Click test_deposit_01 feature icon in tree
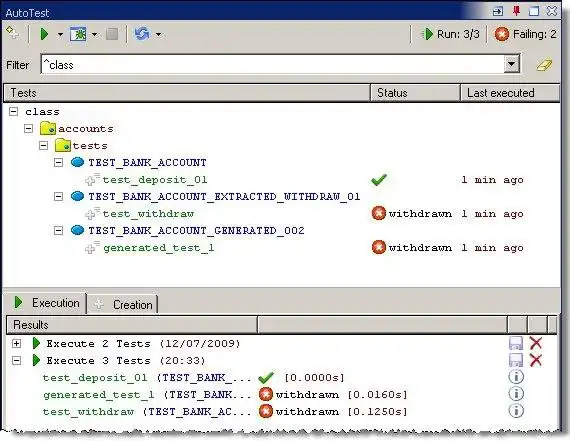This screenshot has width=570, height=441. click(92, 179)
